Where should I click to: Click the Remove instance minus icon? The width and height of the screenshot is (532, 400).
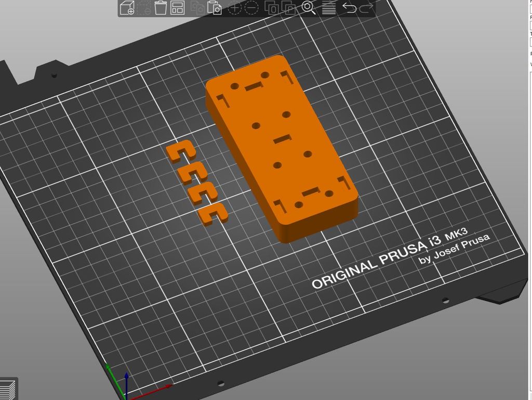(x=251, y=8)
